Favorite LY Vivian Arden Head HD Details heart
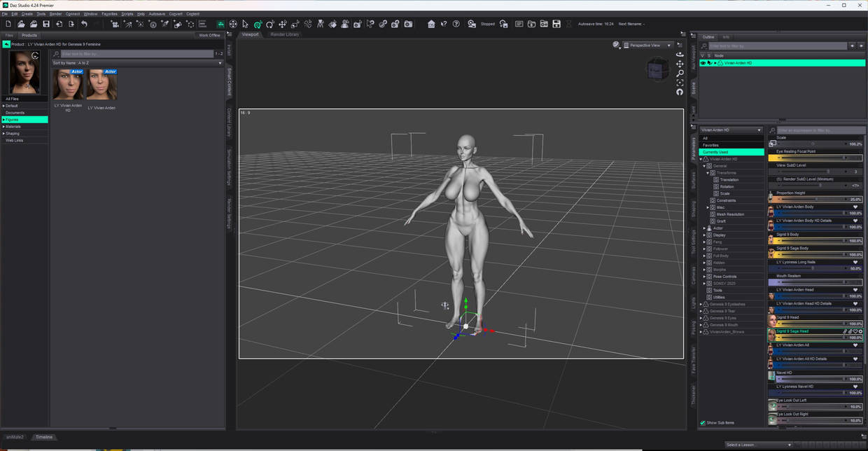868x451 pixels. tap(855, 303)
